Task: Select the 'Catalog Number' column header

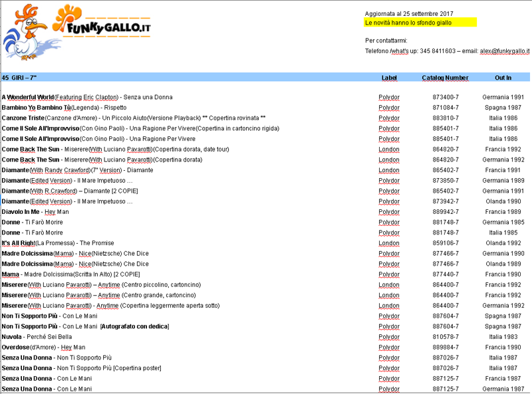Action: point(445,78)
